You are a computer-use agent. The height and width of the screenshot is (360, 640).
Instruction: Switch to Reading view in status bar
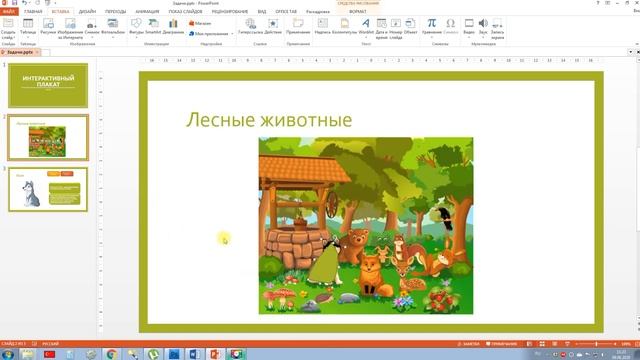pyautogui.click(x=555, y=344)
